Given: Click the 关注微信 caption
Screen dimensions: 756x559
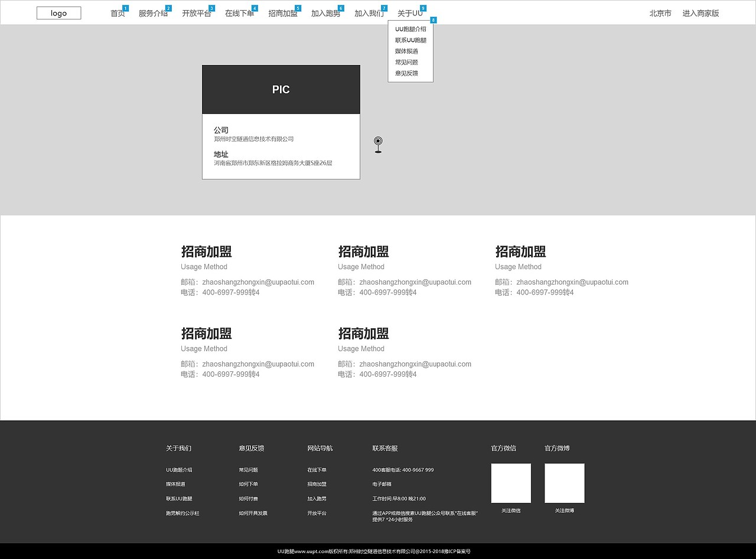Looking at the screenshot, I should 511,510.
